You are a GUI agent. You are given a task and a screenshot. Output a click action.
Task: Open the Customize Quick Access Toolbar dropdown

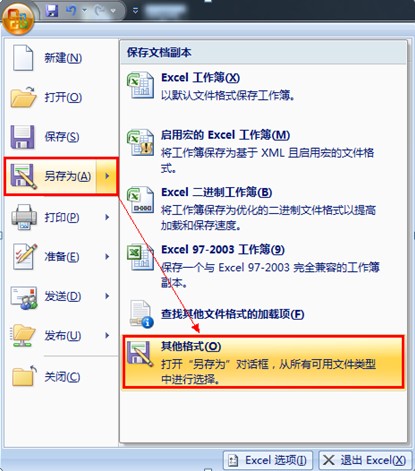[135, 11]
